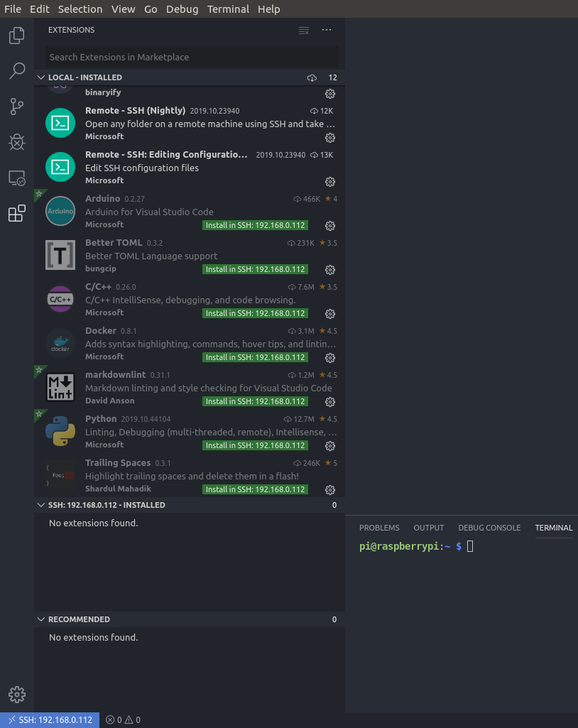Click Shardul Mahadik publisher name
The width and height of the screenshot is (578, 728).
tap(118, 489)
